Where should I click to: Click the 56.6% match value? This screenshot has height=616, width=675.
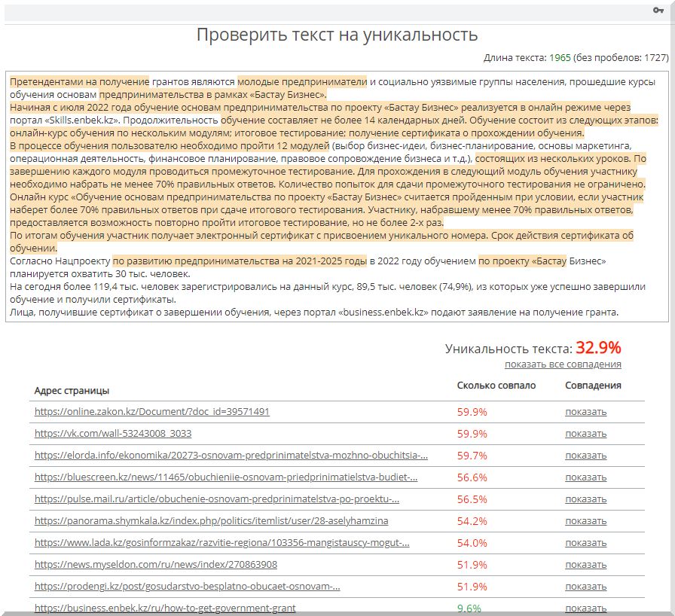(472, 478)
